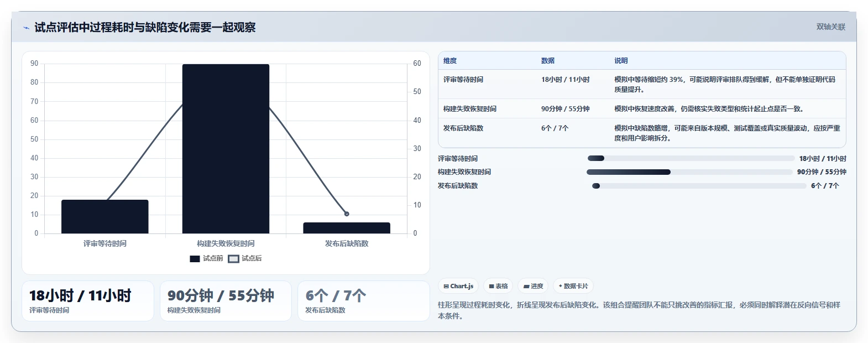Click the table cell 90分钟 / 55分钟
The height and width of the screenshot is (343, 868).
(x=566, y=109)
